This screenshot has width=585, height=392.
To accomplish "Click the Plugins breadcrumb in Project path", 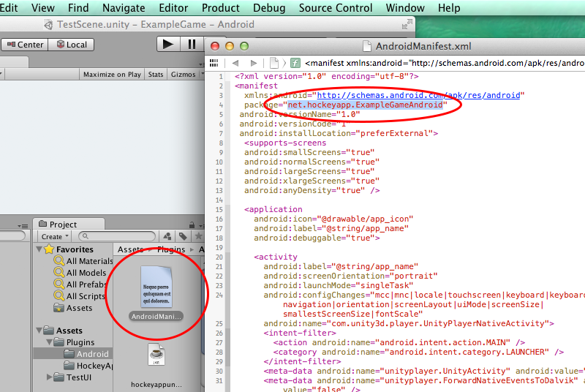I will 171,249.
